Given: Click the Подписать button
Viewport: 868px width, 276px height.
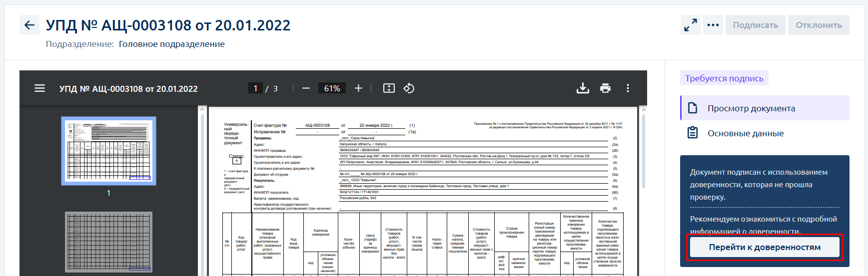Looking at the screenshot, I should (756, 25).
